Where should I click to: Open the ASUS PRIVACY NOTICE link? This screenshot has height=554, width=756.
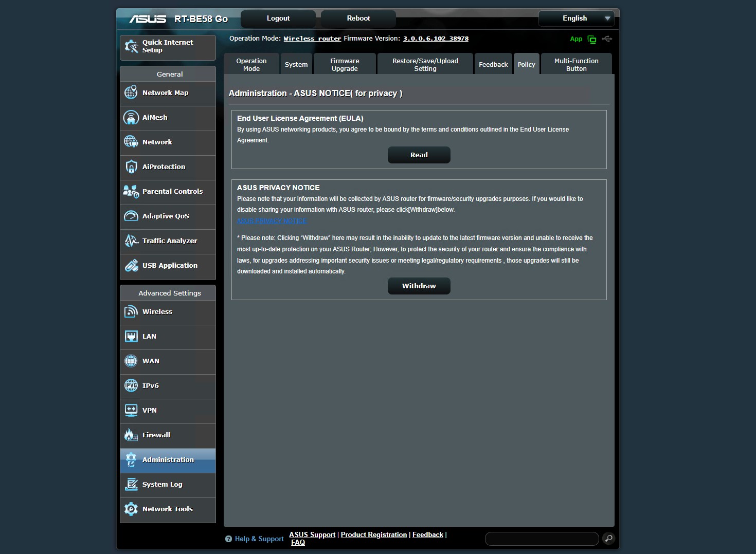pyautogui.click(x=272, y=221)
